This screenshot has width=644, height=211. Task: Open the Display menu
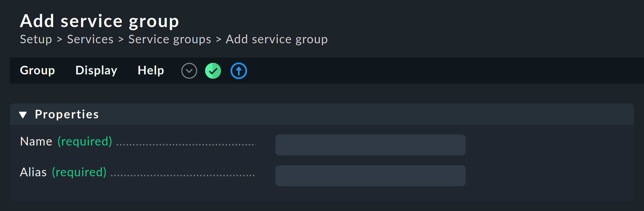pyautogui.click(x=96, y=70)
